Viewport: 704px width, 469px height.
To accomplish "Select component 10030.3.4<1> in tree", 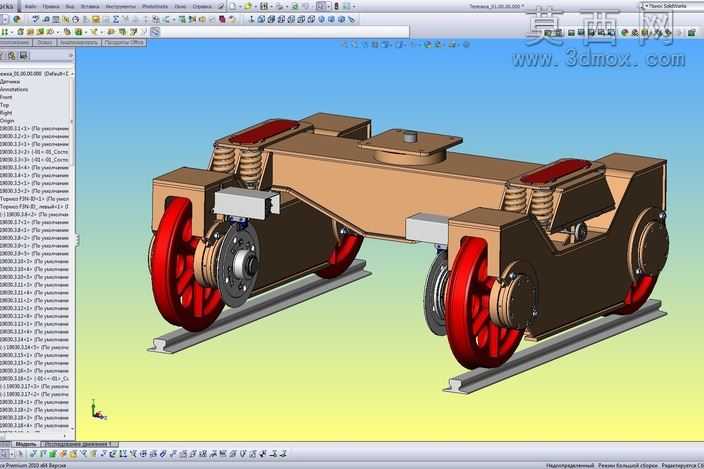I will pos(35,175).
